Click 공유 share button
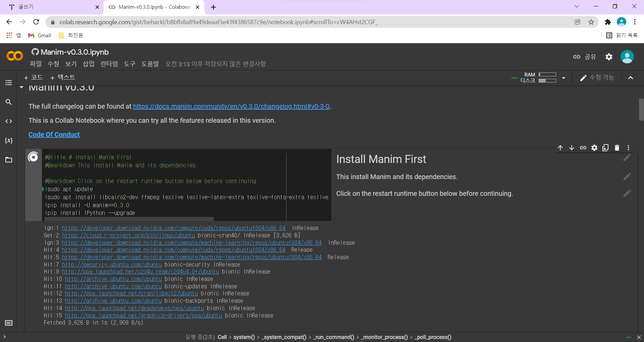This screenshot has height=342, width=644. [x=585, y=57]
